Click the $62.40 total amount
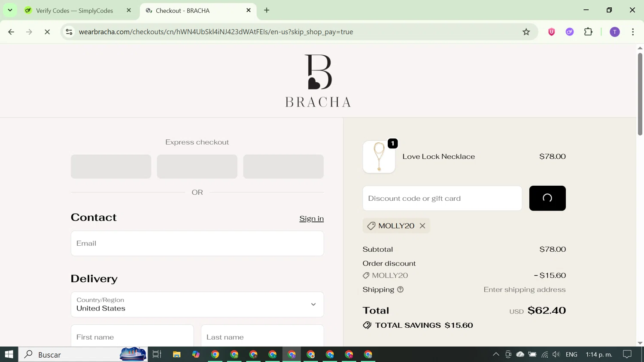644x362 pixels. [x=547, y=310]
